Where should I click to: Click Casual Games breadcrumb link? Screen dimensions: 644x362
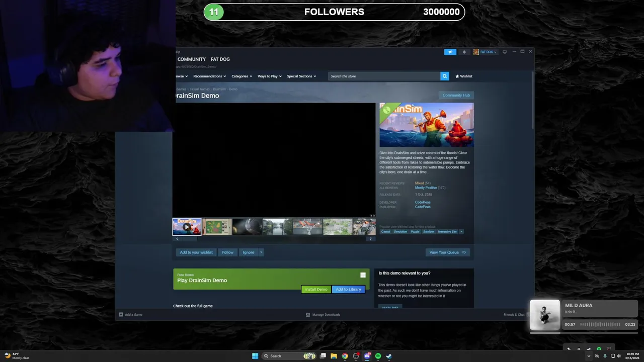(x=200, y=89)
